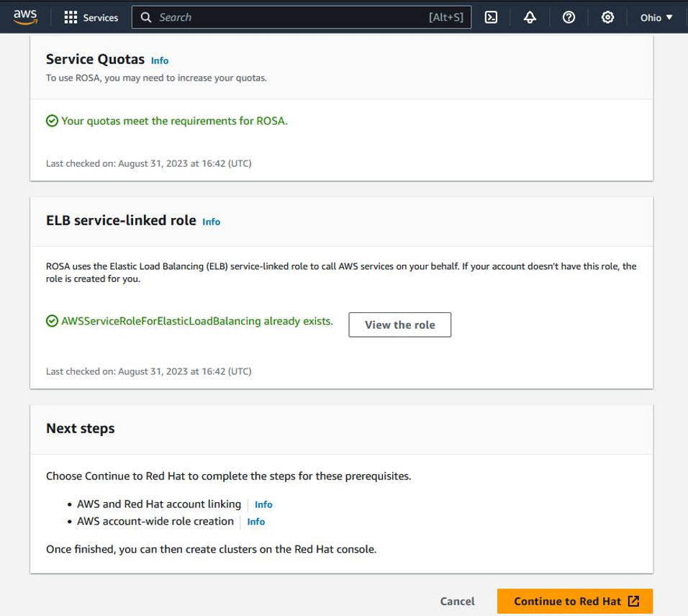Screen dimensions: 688x616
Task: Click Info next to Service Quotas
Action: [158, 60]
